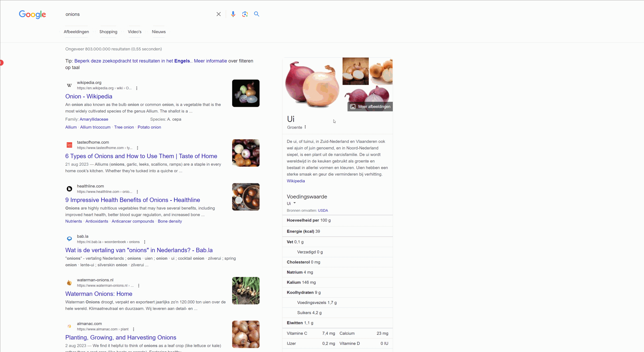644x352 pixels.
Task: Open the large red and yellow onion image
Action: coord(312,84)
